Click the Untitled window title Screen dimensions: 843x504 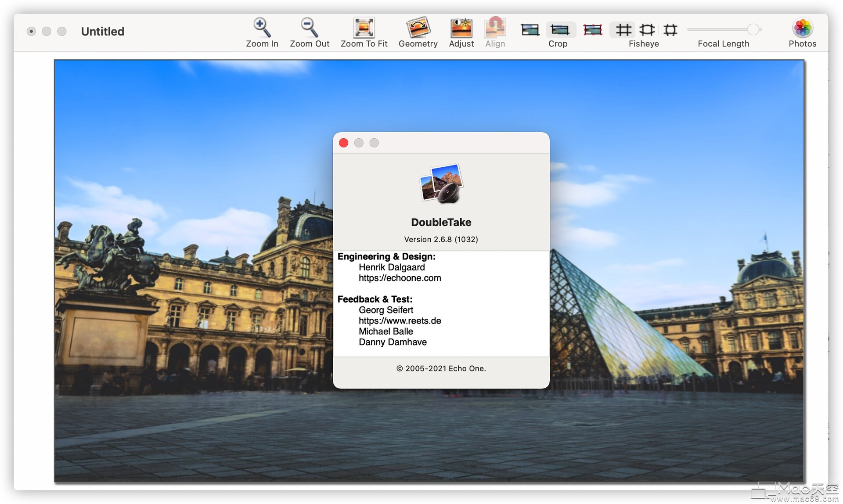point(103,31)
